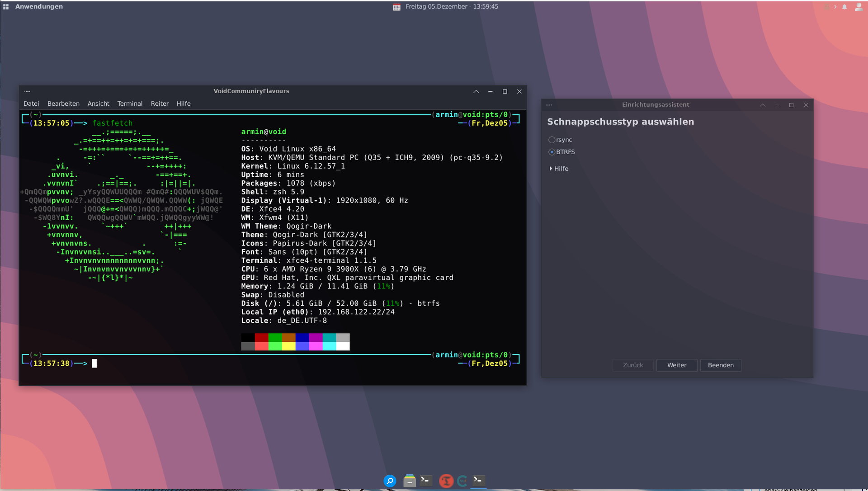The height and width of the screenshot is (491, 868).
Task: Select the rsync snapshot type
Action: 552,140
